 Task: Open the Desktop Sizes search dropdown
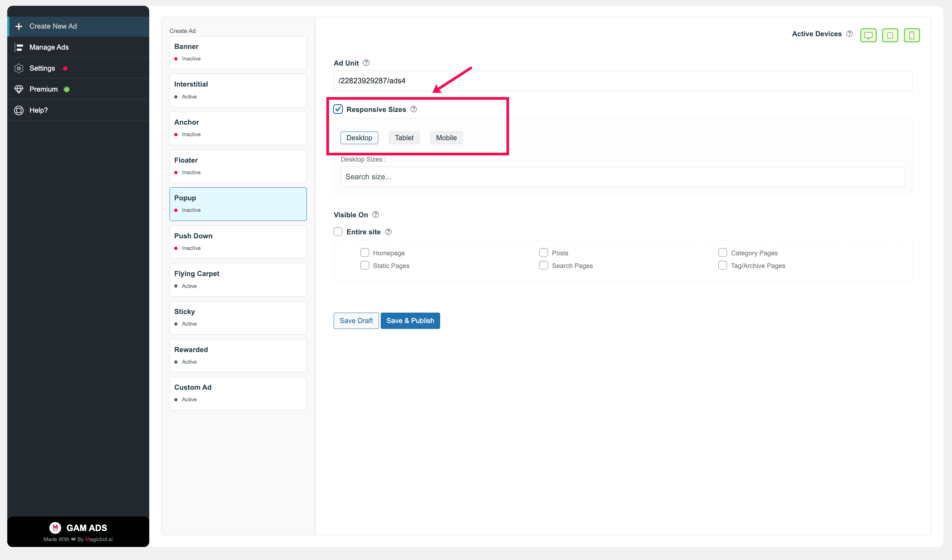tap(623, 177)
